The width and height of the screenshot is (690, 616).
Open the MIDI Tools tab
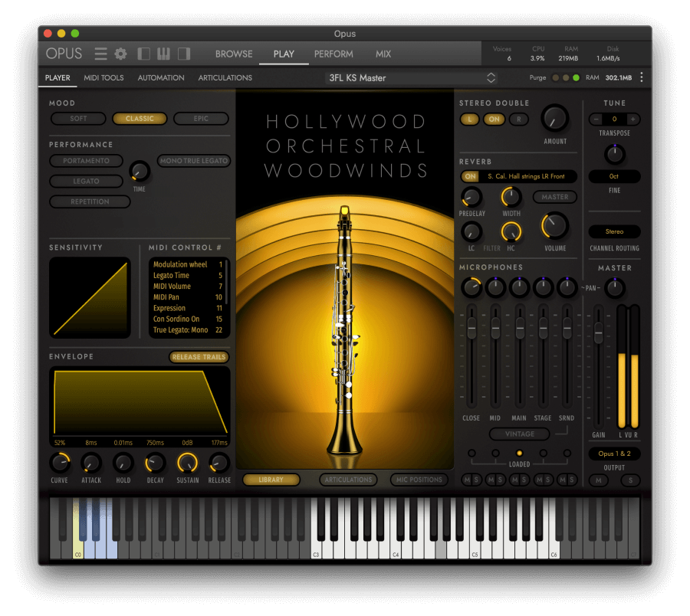[103, 77]
